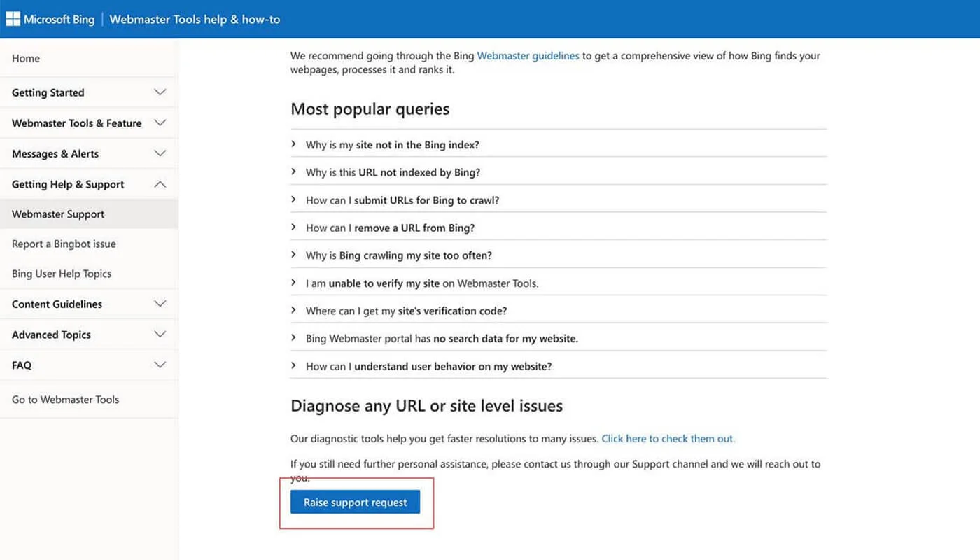This screenshot has width=980, height=560.
Task: Expand the Advanced Topics chevron
Action: pyautogui.click(x=160, y=335)
